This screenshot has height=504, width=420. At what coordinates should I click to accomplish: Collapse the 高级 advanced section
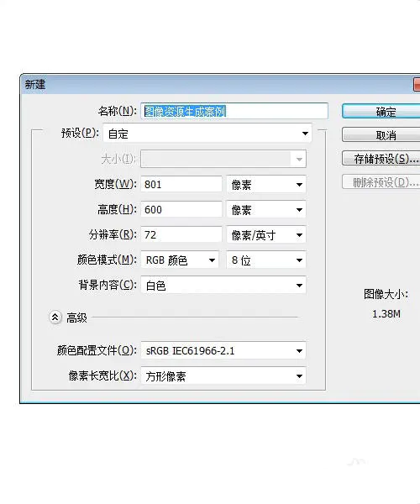coord(55,318)
